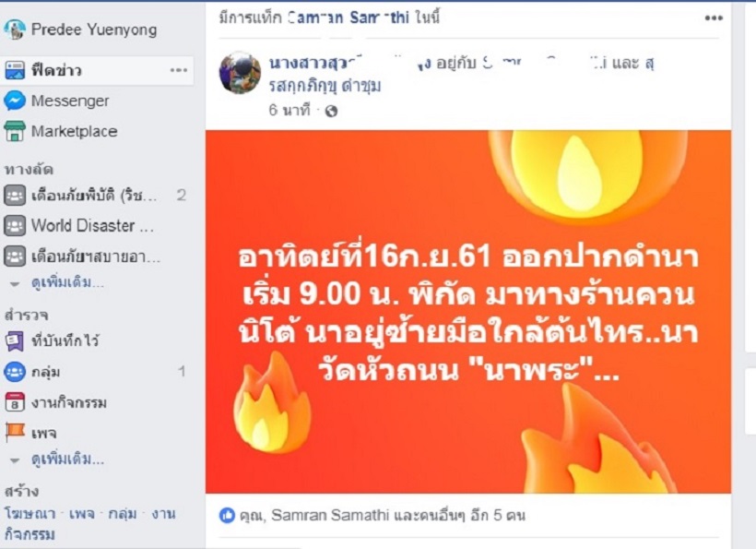
Task: Click the News Feed (ฟีดข่าว) icon
Action: click(15, 70)
